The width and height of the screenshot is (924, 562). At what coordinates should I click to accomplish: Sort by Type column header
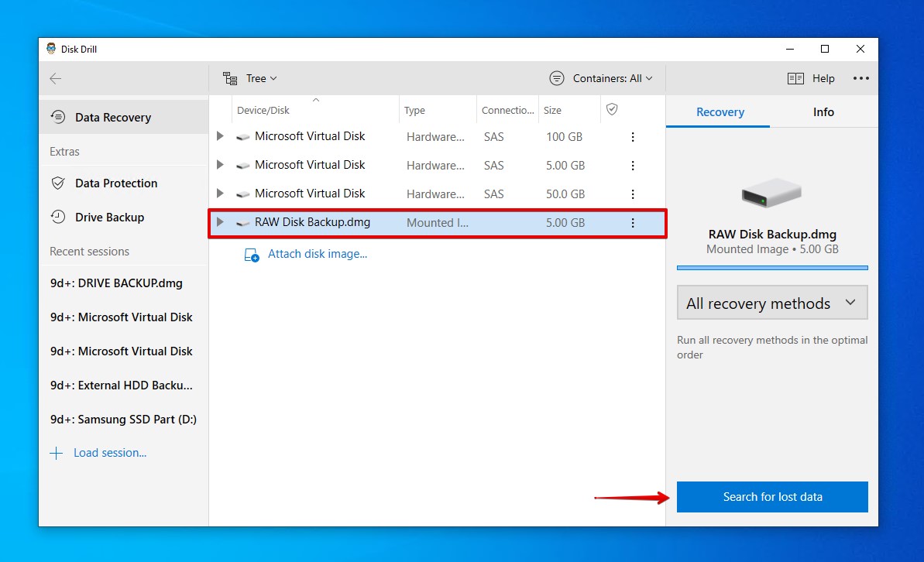click(438, 110)
